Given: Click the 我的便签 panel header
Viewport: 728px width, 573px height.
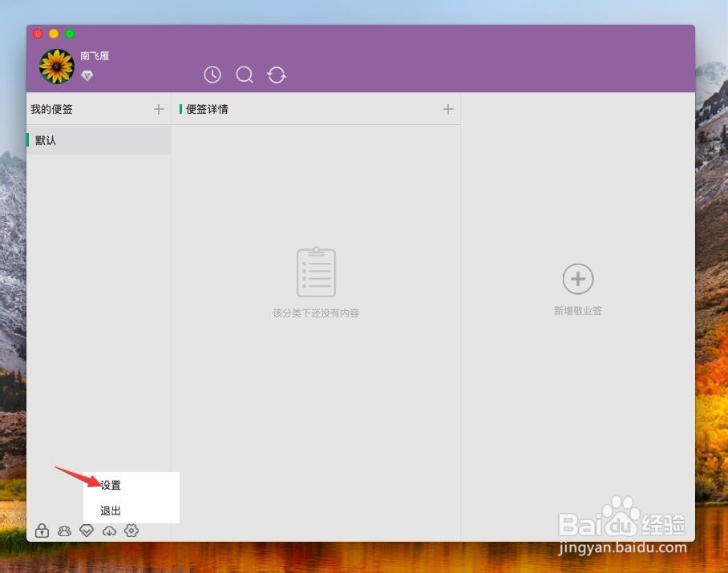Looking at the screenshot, I should pos(52,109).
